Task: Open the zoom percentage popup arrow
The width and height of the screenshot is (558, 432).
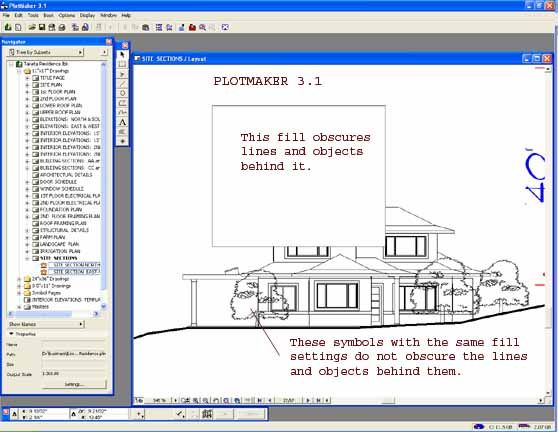Action: (x=175, y=400)
